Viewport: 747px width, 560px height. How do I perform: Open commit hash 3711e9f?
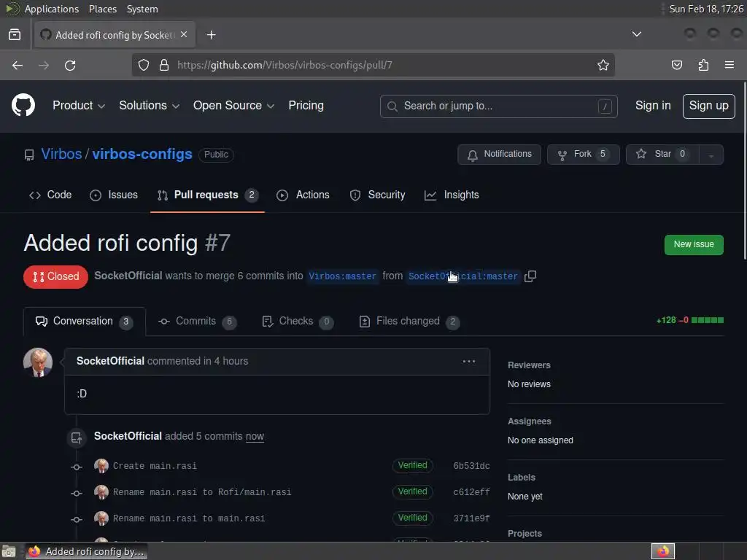point(471,518)
